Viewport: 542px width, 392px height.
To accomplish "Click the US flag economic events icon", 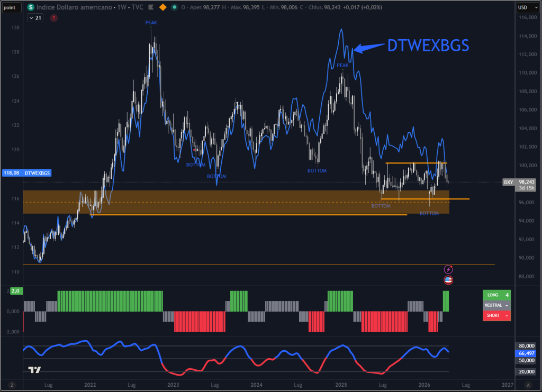I will pyautogui.click(x=448, y=279).
